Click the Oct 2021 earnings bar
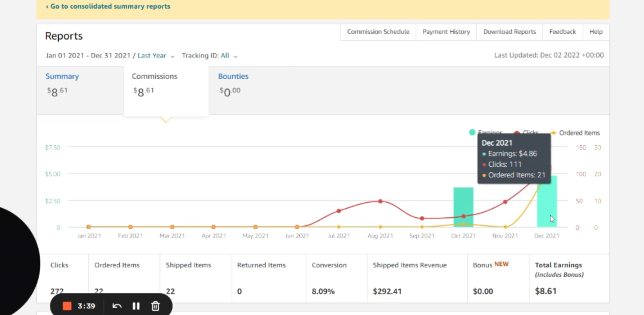 click(x=463, y=207)
